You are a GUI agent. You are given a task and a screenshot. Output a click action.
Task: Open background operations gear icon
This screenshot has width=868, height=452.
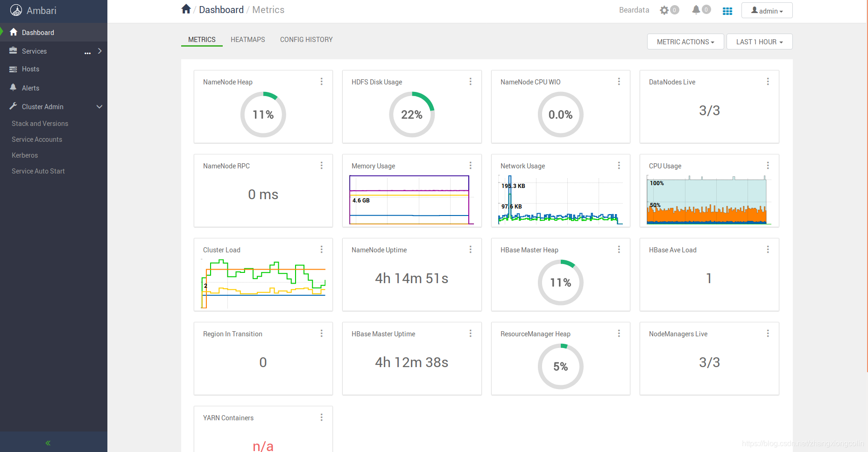pos(664,10)
